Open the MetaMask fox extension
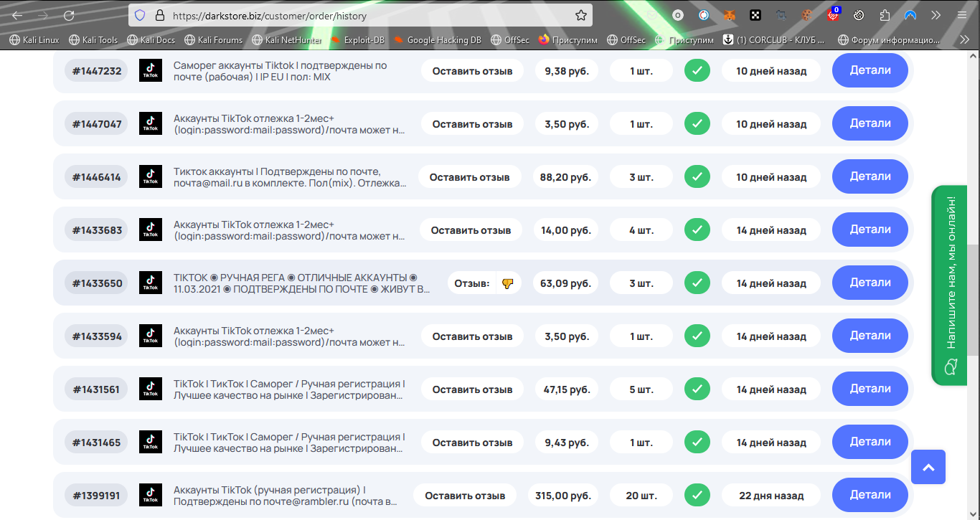This screenshot has width=980, height=520. click(729, 15)
